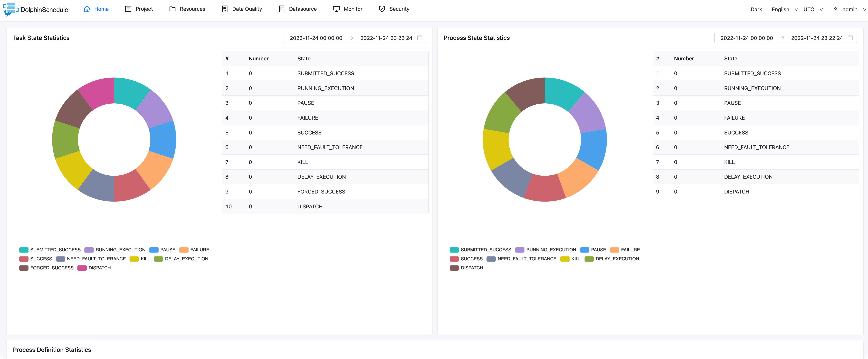The image size is (868, 359).
Task: Click the Datasource icon
Action: 282,9
